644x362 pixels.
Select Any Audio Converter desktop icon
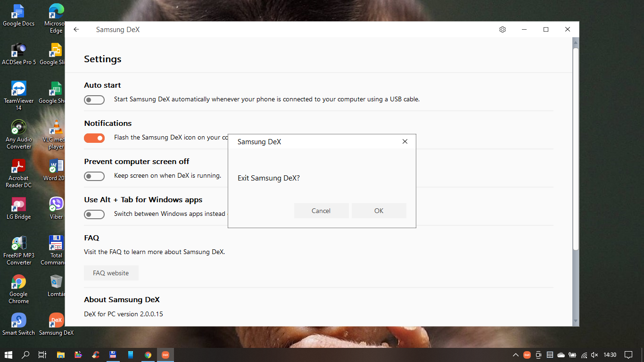pos(18,134)
